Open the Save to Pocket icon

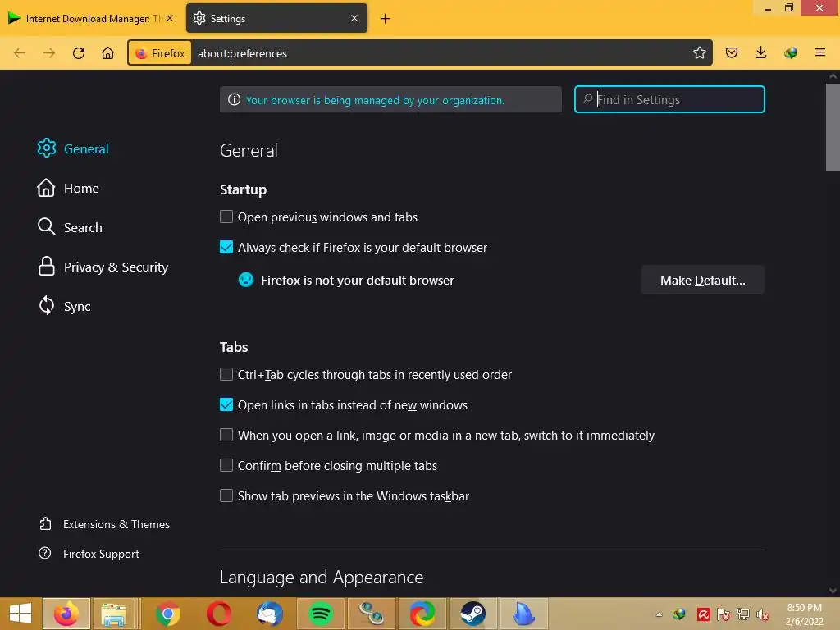coord(731,52)
